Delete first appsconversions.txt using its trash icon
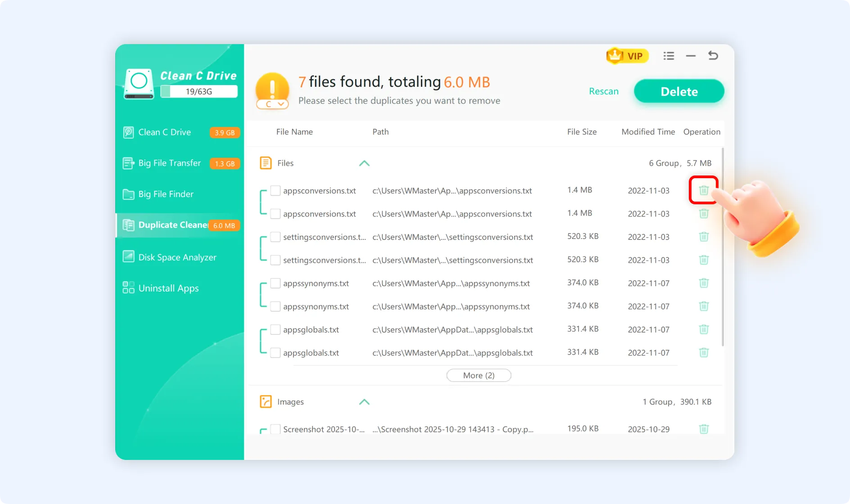 pos(703,190)
